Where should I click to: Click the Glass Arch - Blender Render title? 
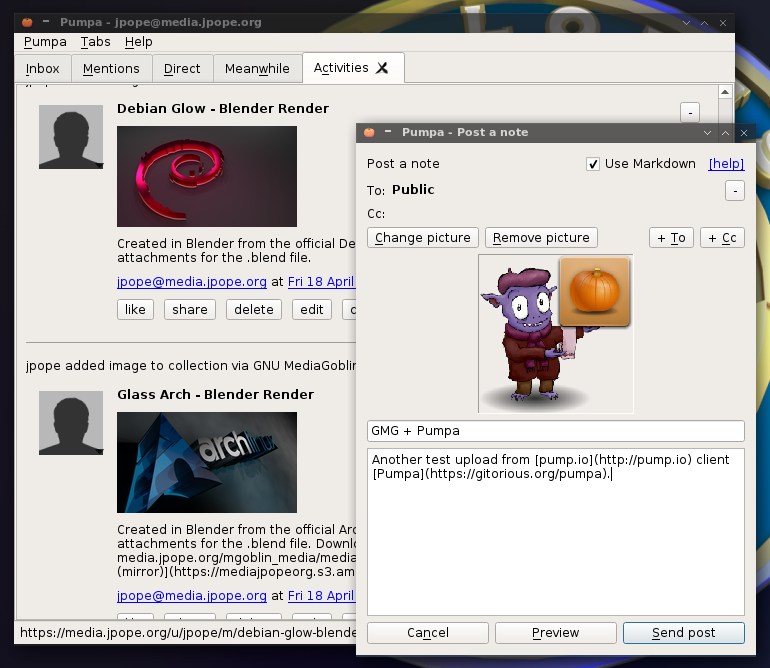point(216,394)
